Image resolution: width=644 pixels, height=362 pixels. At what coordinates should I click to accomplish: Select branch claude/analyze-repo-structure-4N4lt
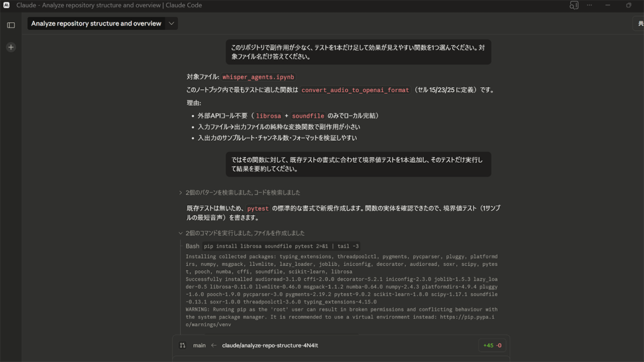click(x=270, y=346)
